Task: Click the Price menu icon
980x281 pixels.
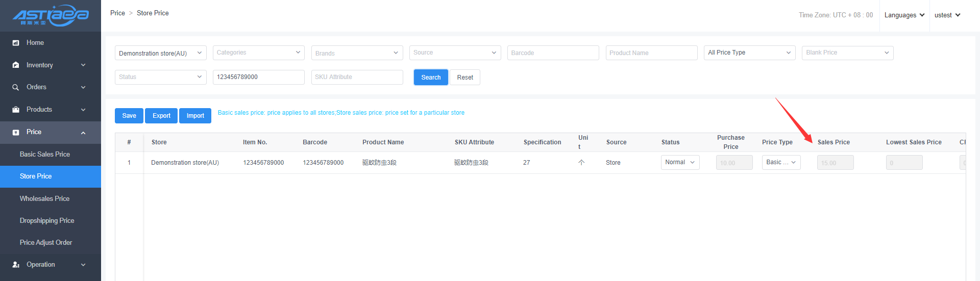Action: tap(16, 132)
